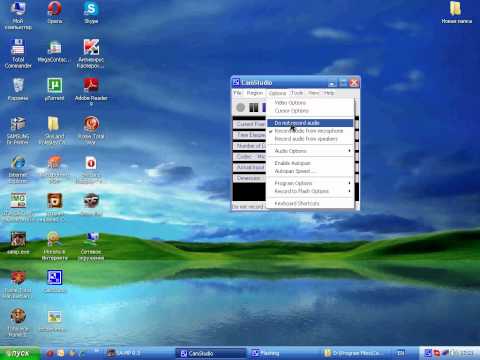
Task: Open the network neighborhood desktop icon
Action: pyautogui.click(x=91, y=246)
